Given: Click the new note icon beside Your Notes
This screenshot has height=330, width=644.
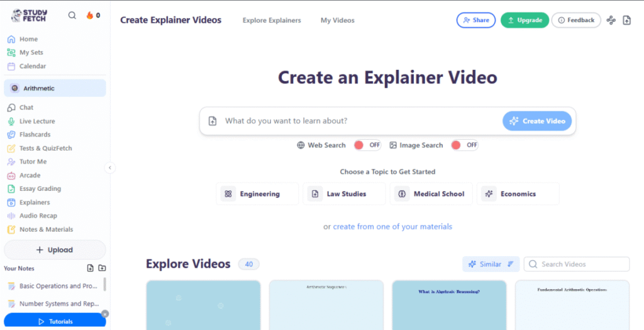Looking at the screenshot, I should 90,268.
